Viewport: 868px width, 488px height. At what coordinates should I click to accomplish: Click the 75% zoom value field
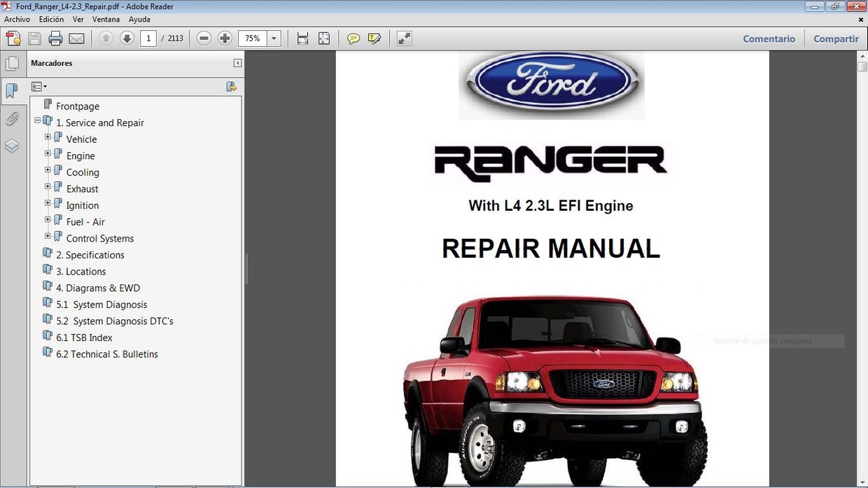253,39
